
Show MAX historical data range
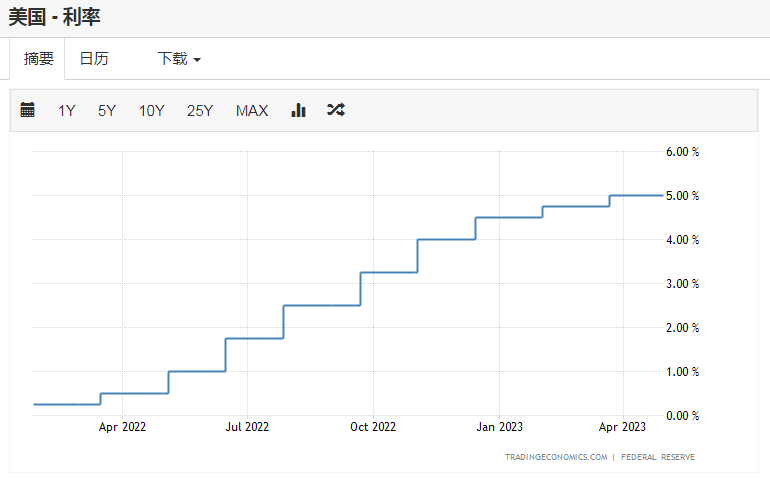(252, 111)
